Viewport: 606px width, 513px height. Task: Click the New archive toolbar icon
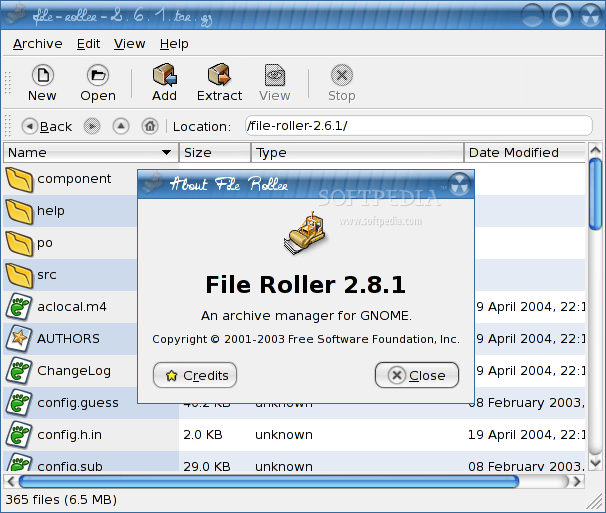tap(43, 75)
